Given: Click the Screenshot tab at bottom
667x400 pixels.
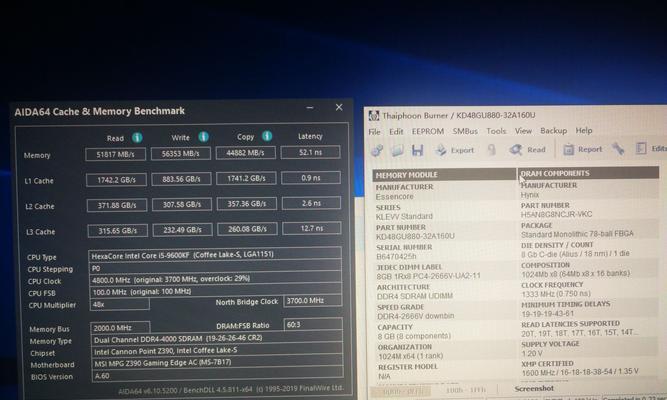Looking at the screenshot, I should pos(534,388).
